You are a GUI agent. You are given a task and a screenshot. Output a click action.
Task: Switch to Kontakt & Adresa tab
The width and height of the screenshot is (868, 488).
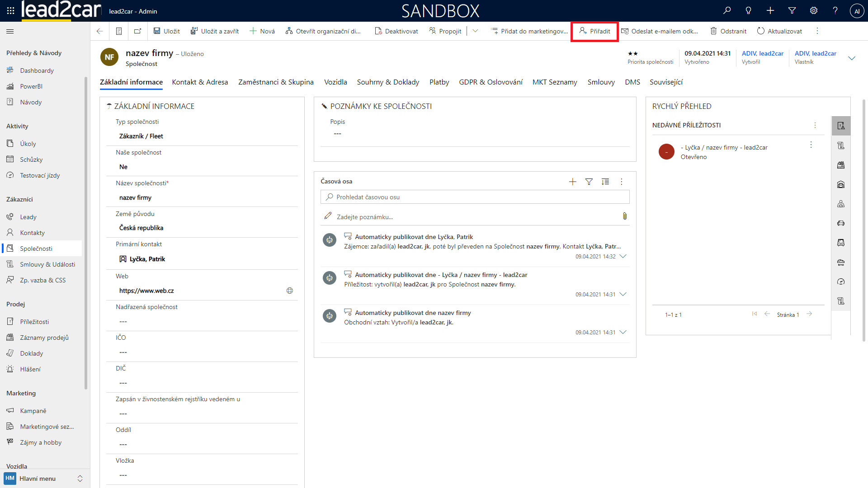click(x=200, y=82)
